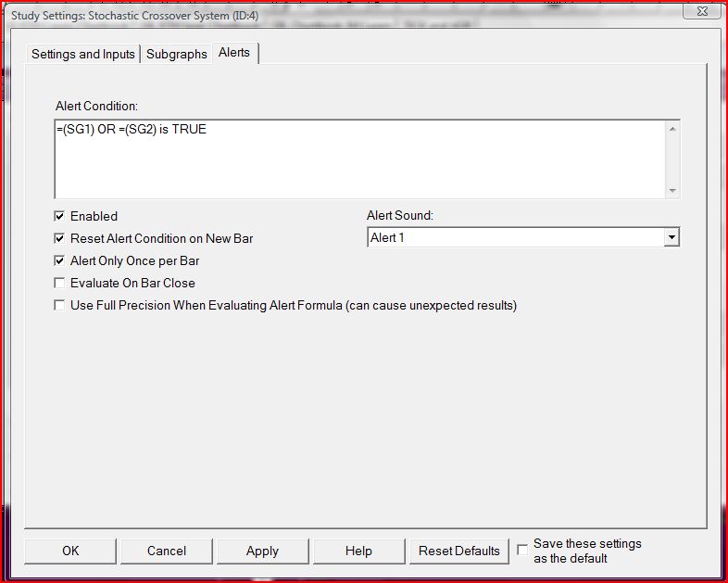Disable Alert Only Once per Bar
Screen dimensions: 728x583
pos(59,260)
